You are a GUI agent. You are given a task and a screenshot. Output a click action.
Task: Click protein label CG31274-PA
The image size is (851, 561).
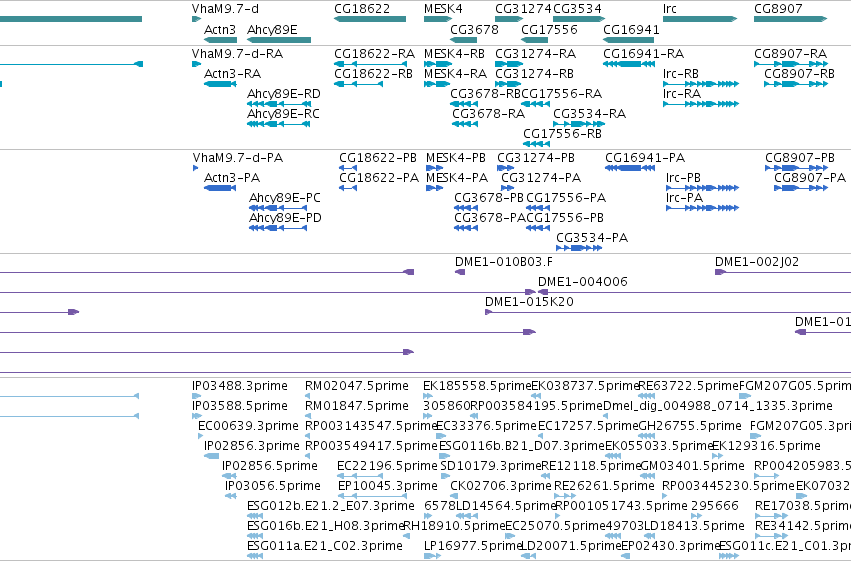point(541,178)
